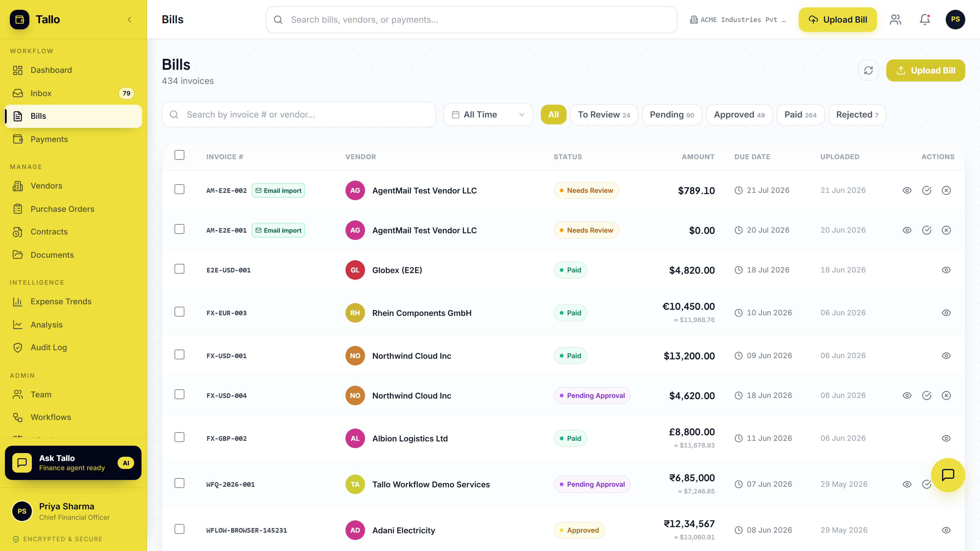The height and width of the screenshot is (551, 980).
Task: Open the floating chat bubble button
Action: (948, 475)
